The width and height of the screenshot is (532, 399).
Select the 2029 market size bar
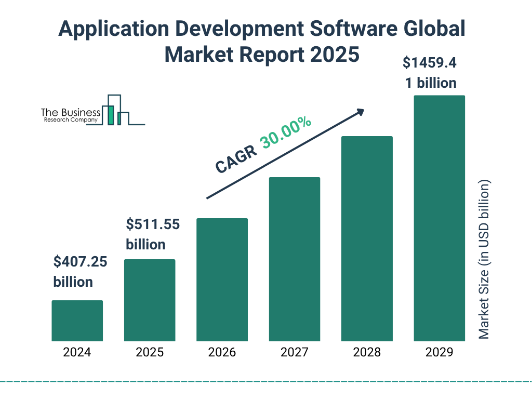[439, 218]
